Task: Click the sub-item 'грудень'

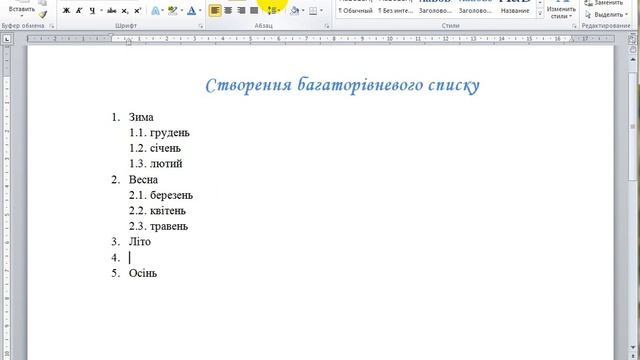Action: point(170,133)
